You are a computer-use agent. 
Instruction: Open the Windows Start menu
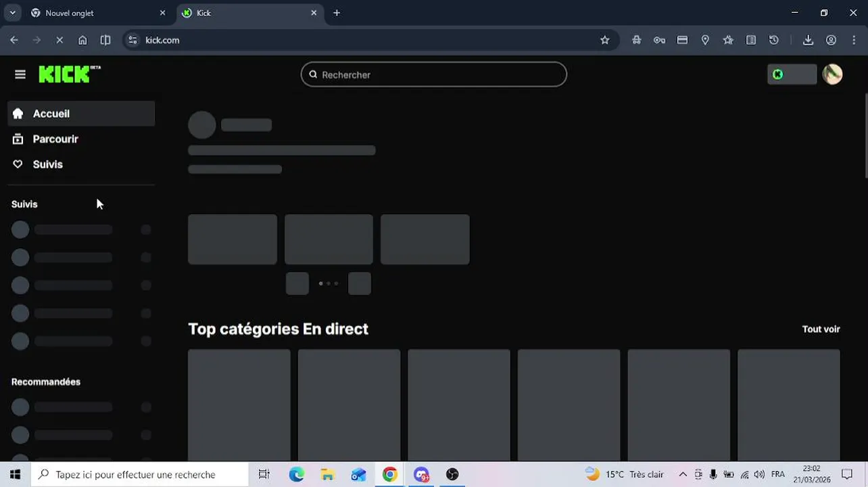point(15,474)
